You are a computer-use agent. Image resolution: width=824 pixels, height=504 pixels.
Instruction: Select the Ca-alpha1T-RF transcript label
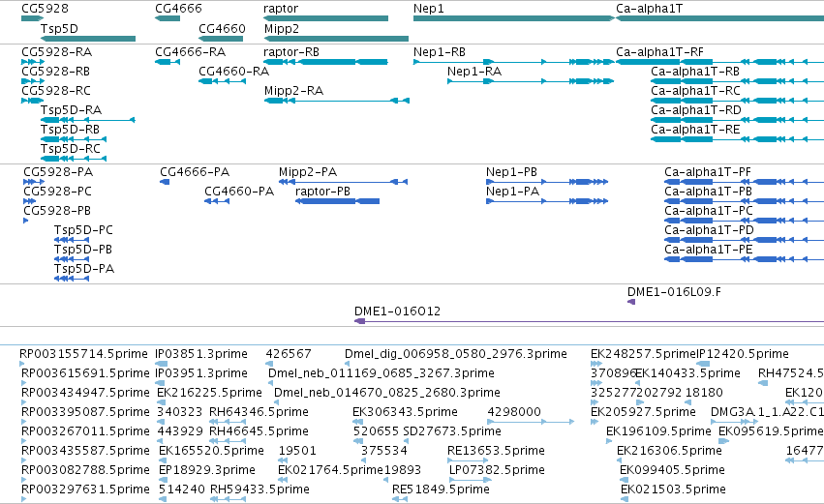click(x=659, y=52)
